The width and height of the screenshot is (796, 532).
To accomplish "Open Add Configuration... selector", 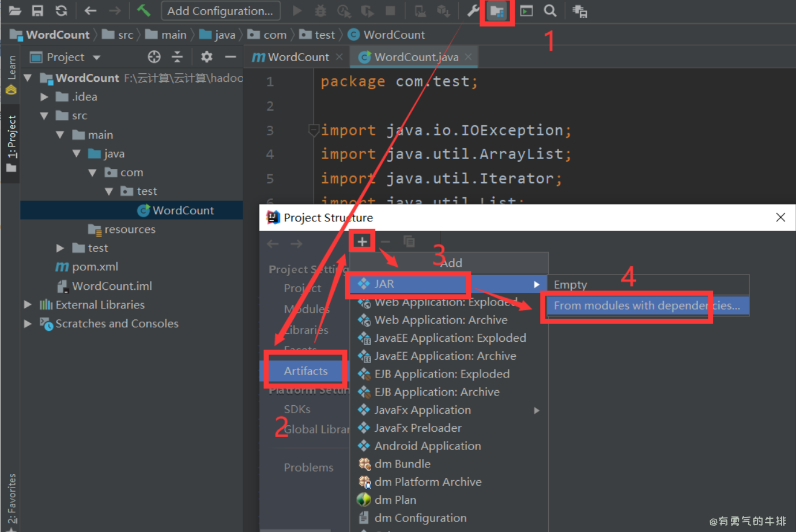I will coord(220,11).
